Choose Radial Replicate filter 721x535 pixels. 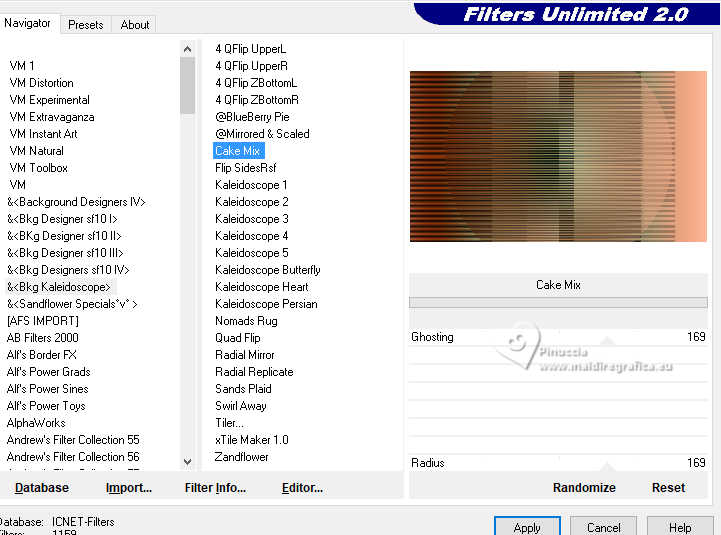coord(254,372)
